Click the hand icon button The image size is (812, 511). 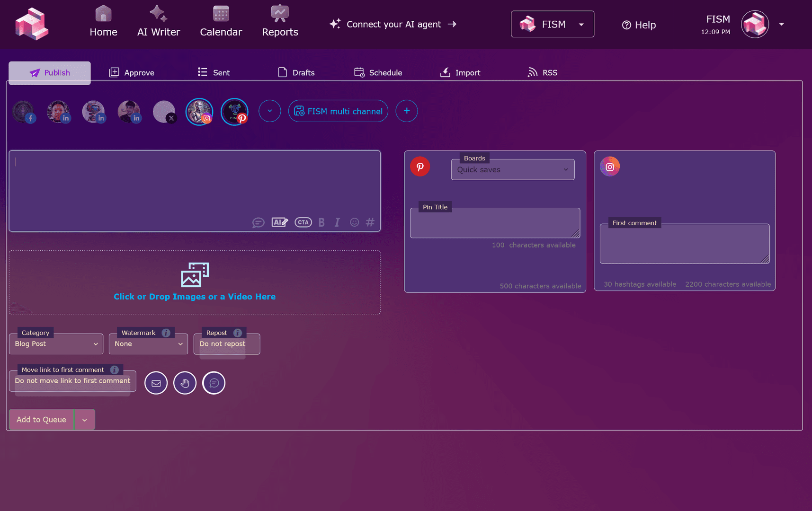tap(185, 383)
